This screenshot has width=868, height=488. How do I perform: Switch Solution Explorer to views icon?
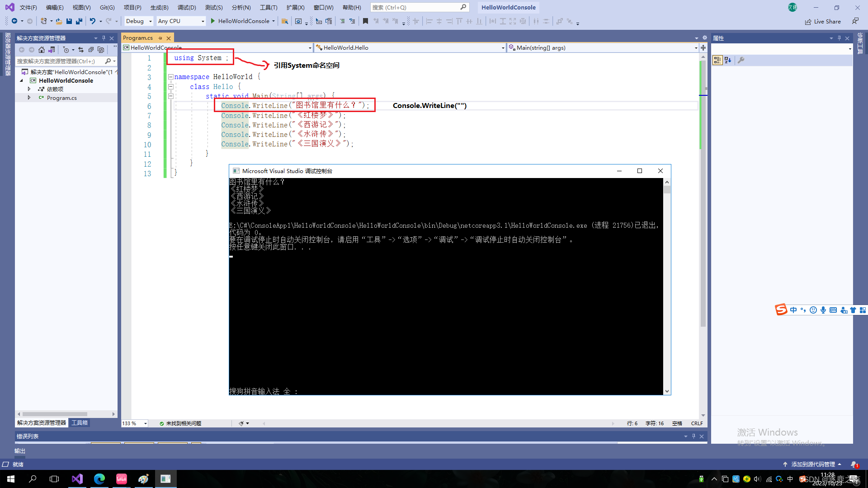point(52,50)
